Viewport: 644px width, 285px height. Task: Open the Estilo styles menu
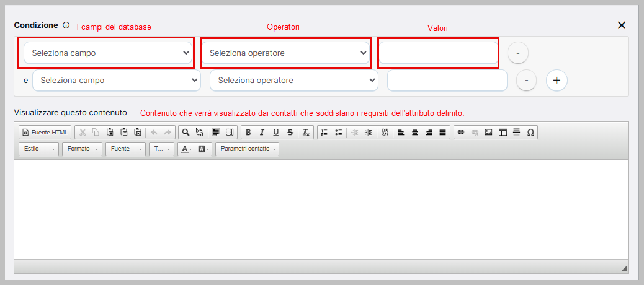[39, 149]
